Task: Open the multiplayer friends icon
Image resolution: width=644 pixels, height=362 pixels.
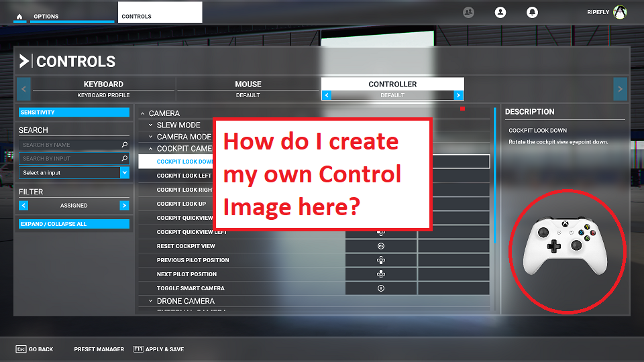Action: (x=468, y=12)
